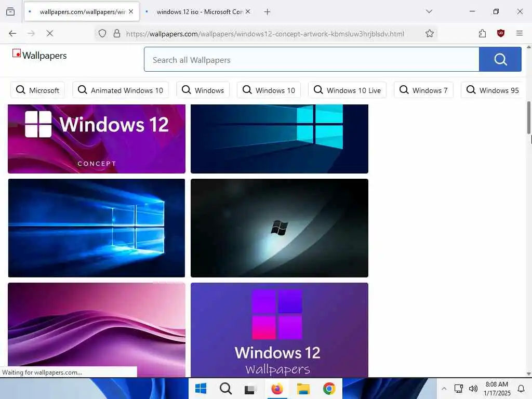This screenshot has width=532, height=399.
Task: Expand the list all tabs chevron
Action: (x=429, y=11)
